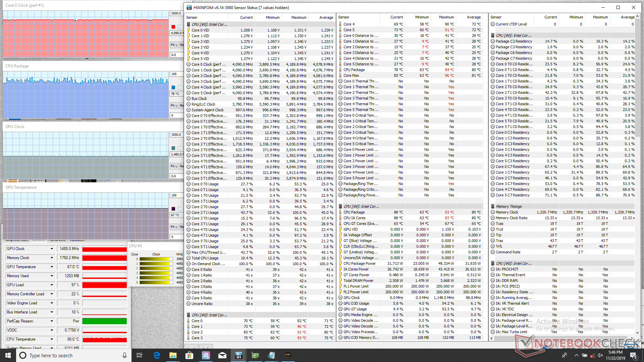Expand the GPU Clock sensor dropdown
The width and height of the screenshot is (644, 362).
point(52,249)
